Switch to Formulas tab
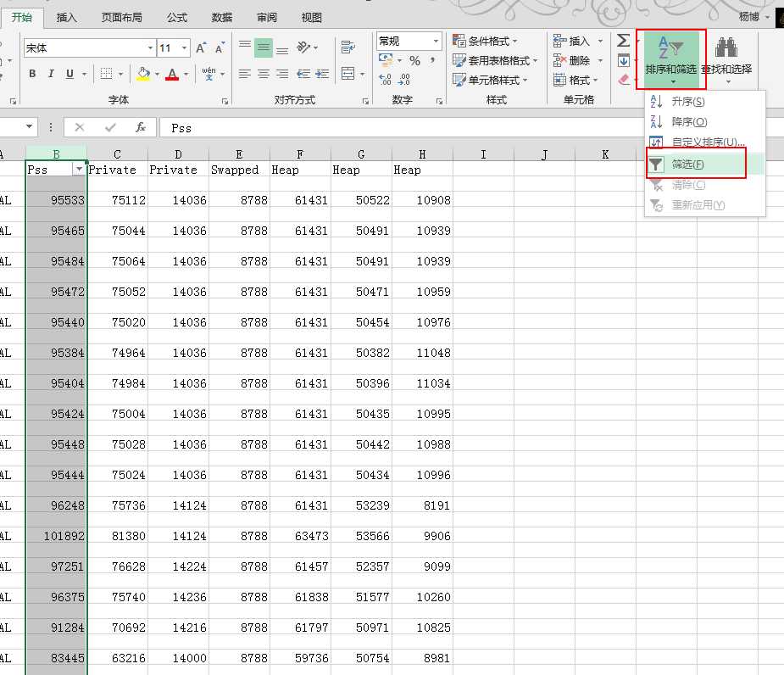The width and height of the screenshot is (784, 675). (177, 18)
